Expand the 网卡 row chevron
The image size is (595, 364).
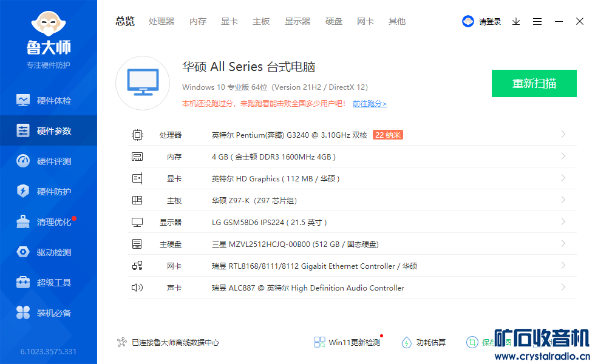[563, 265]
